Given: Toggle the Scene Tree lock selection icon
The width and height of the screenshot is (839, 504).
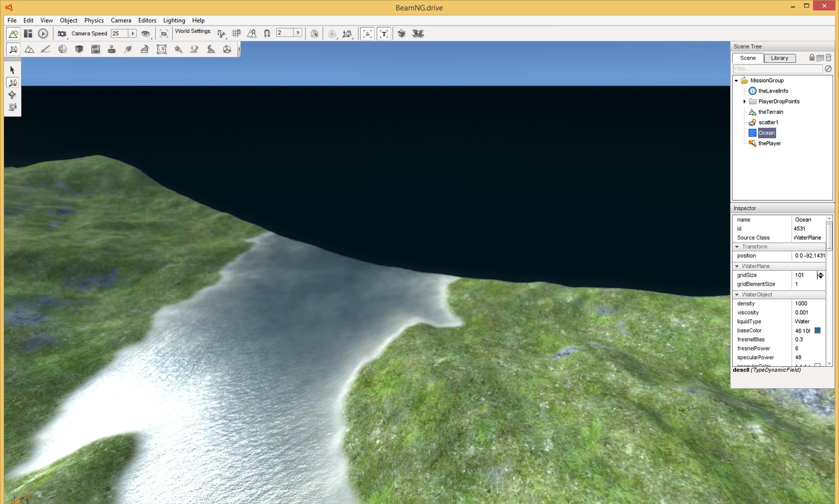Looking at the screenshot, I should 812,58.
